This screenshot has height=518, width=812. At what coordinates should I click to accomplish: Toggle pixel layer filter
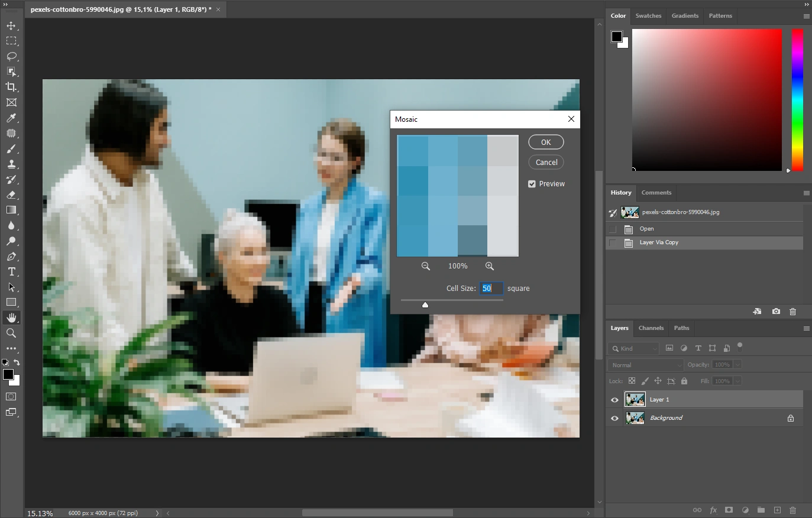(x=669, y=348)
